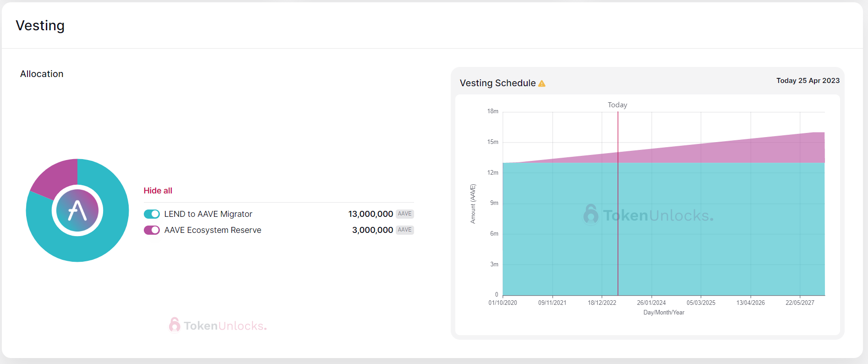This screenshot has height=364, width=868.
Task: Click the TokenUnlocks watermark on vesting chart
Action: 648,215
